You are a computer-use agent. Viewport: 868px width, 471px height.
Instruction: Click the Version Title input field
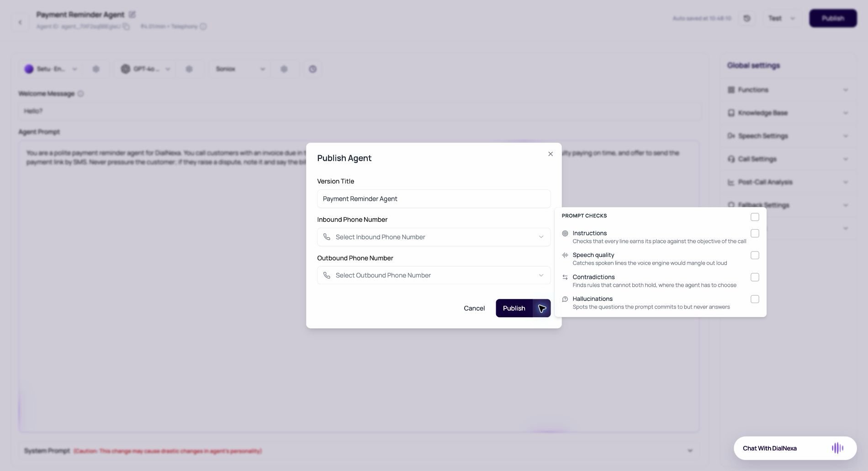[434, 199]
